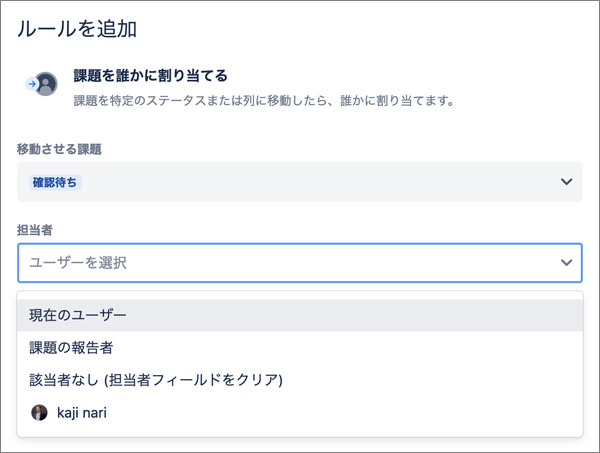This screenshot has width=600, height=453.
Task: Click the 移動させる課題 field label
Action: tap(59, 149)
